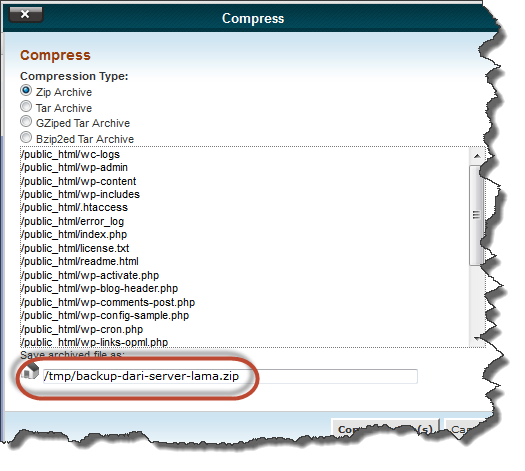
Task: Click the file list scroll up arrow
Action: pos(477,156)
